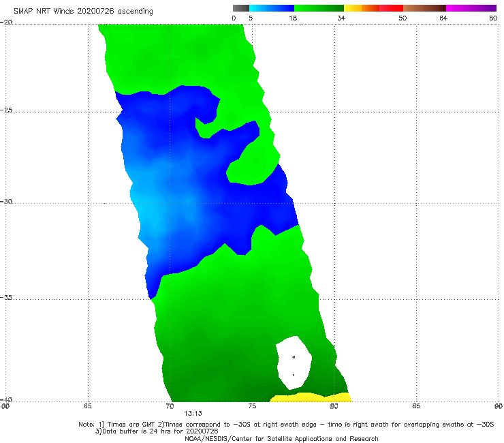Click the color bar label '18'

point(293,18)
